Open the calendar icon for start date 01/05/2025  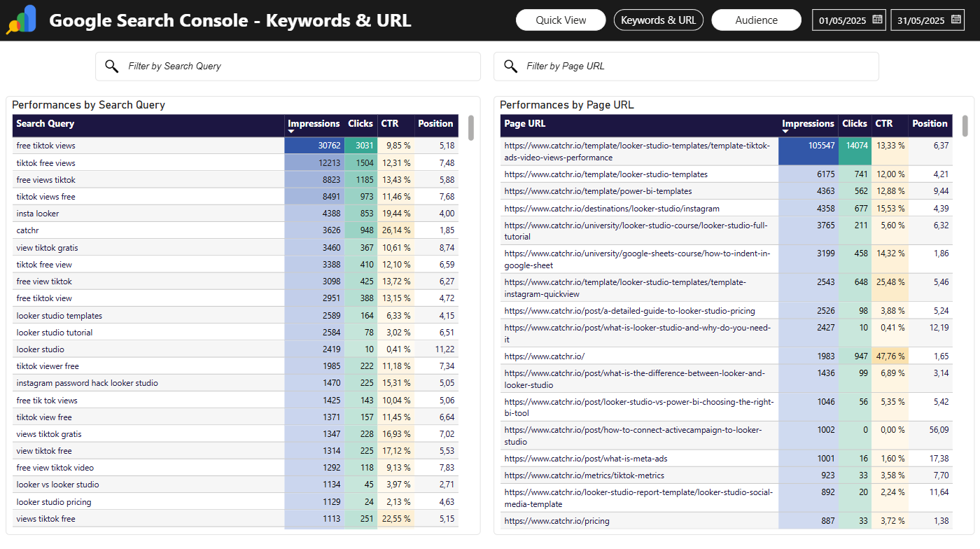(877, 20)
